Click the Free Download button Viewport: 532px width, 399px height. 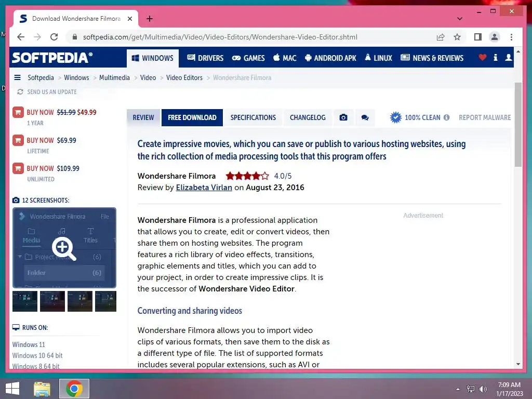pos(192,118)
